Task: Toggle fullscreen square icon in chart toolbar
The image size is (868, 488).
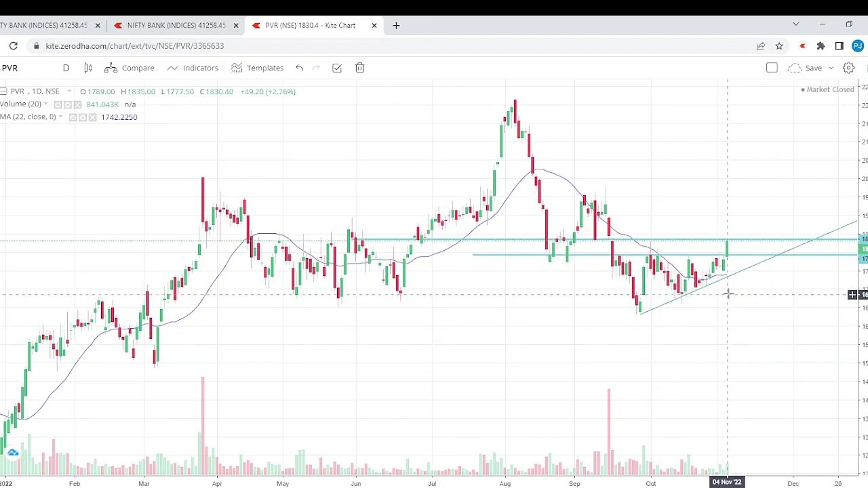Action: point(772,68)
